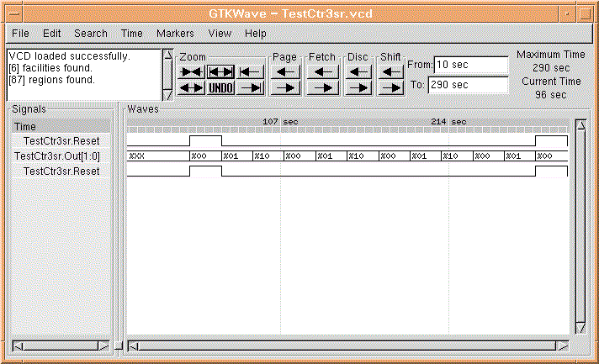Open the Help menu

[x=255, y=34]
